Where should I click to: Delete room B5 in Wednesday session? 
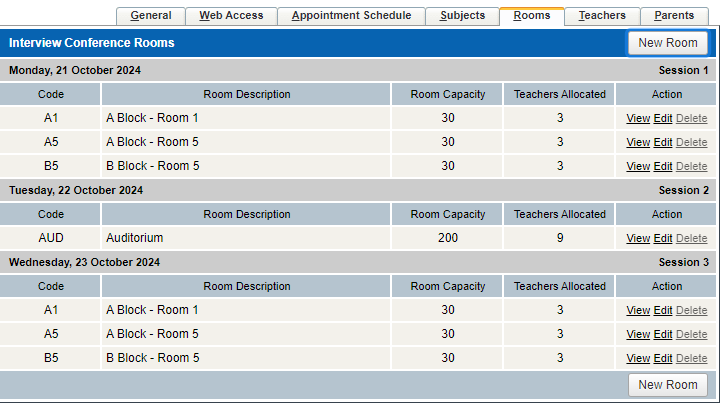coord(691,358)
